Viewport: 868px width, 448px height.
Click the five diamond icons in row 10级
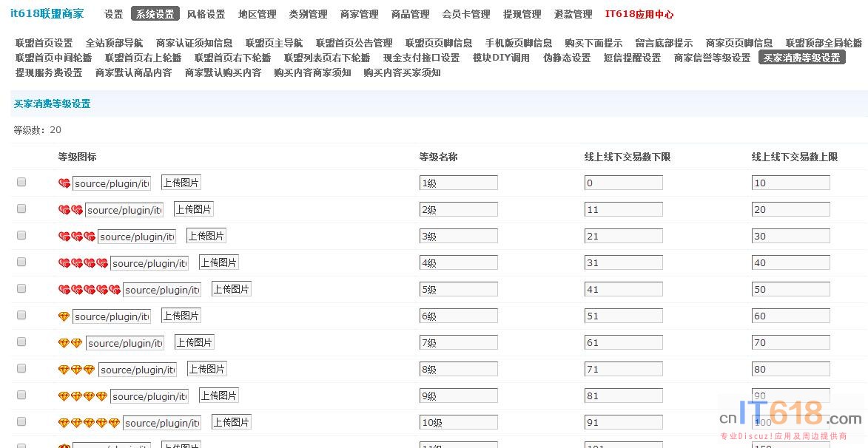tap(90, 423)
